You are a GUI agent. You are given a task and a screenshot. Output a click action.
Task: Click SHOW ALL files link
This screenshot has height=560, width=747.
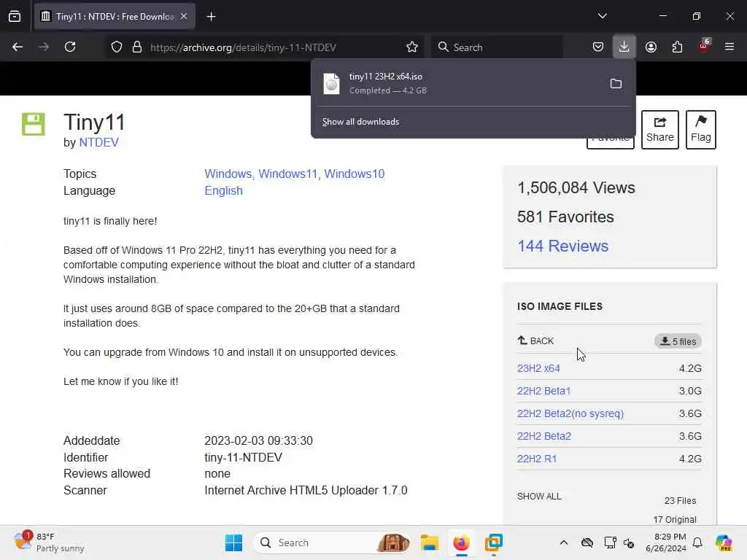(539, 496)
